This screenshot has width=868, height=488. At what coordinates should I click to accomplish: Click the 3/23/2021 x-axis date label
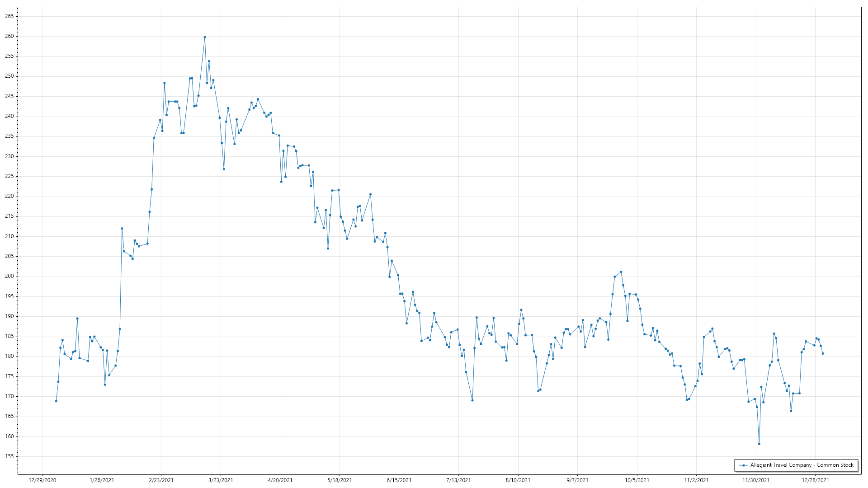pos(221,480)
